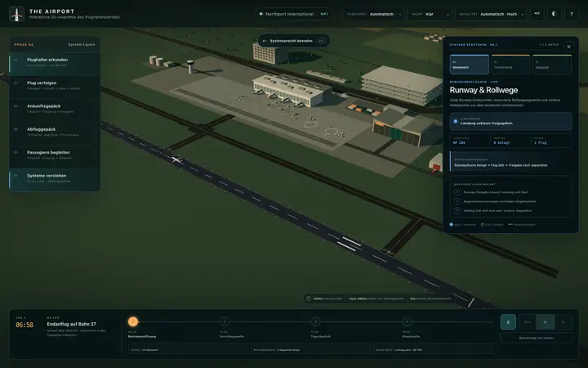Image resolution: width=588 pixels, height=368 pixels.
Task: Open chapter Flug verfolgen
Action: click(x=55, y=86)
